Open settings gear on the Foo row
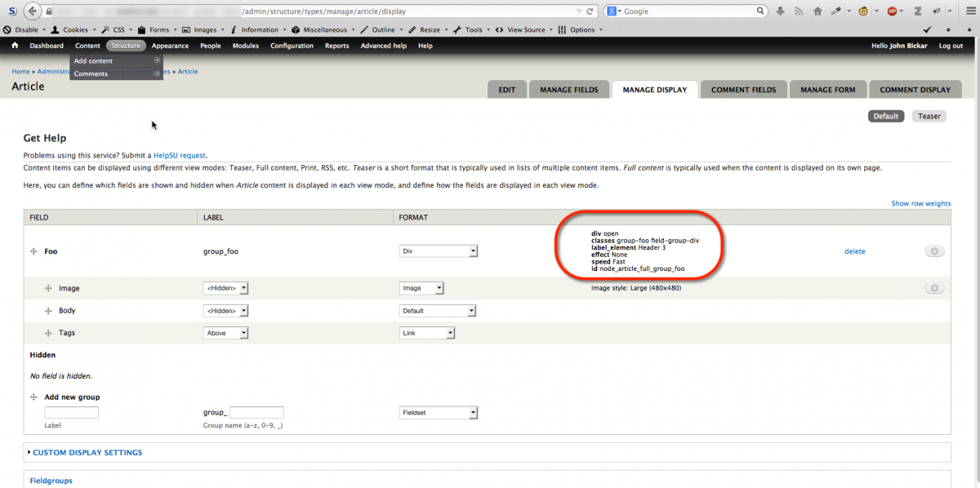Screen dimensions: 980x488 pyautogui.click(x=933, y=251)
